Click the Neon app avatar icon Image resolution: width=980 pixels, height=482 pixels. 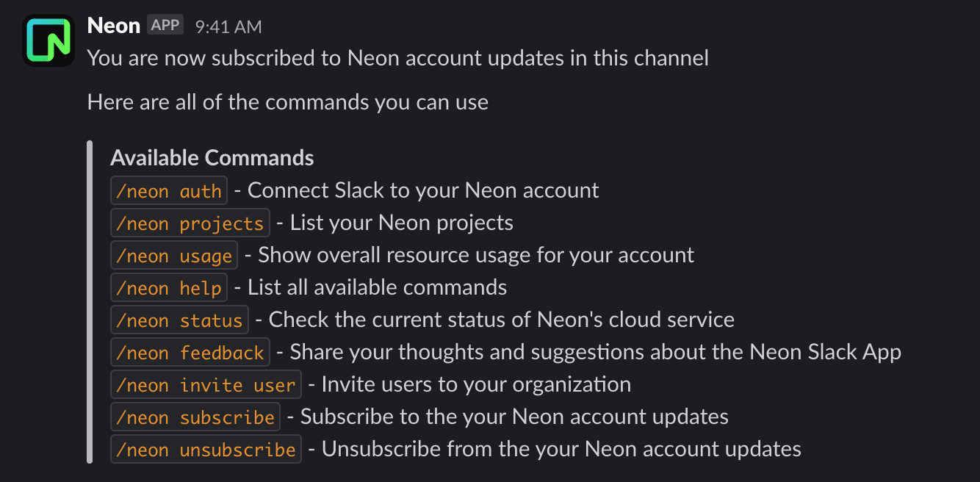tap(48, 40)
